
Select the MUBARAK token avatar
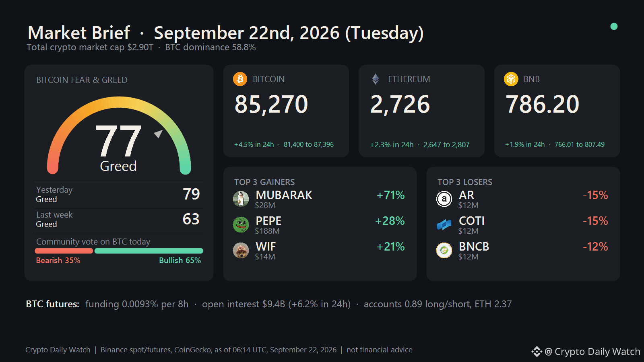(x=241, y=199)
